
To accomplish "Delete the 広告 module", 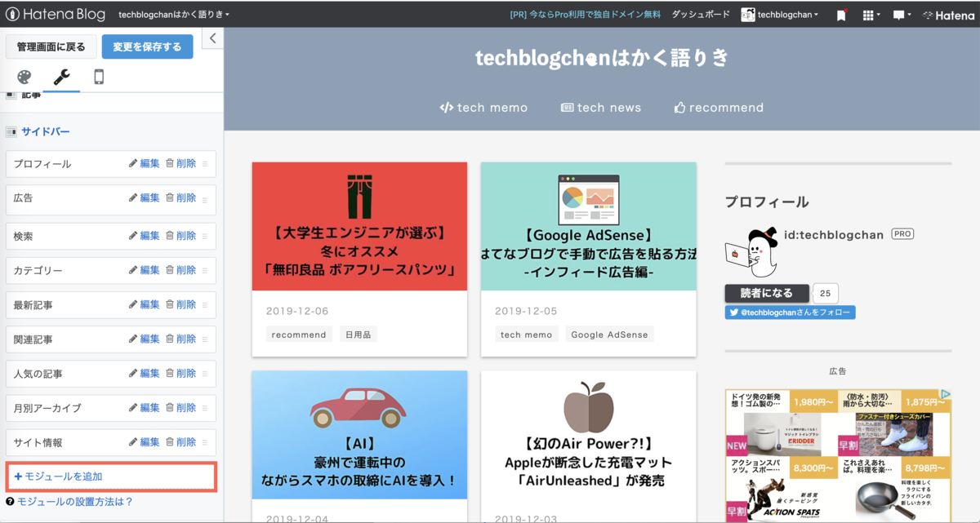I will pyautogui.click(x=181, y=197).
